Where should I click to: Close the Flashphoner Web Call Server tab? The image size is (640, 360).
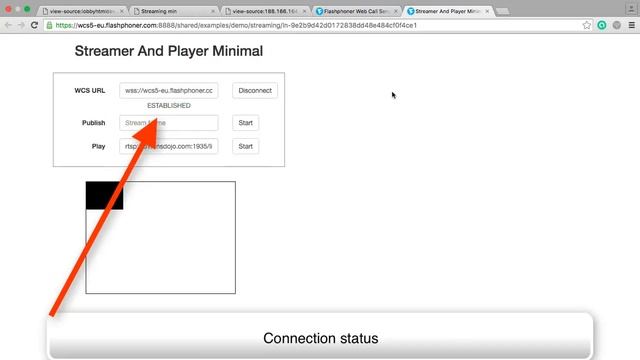tap(396, 11)
